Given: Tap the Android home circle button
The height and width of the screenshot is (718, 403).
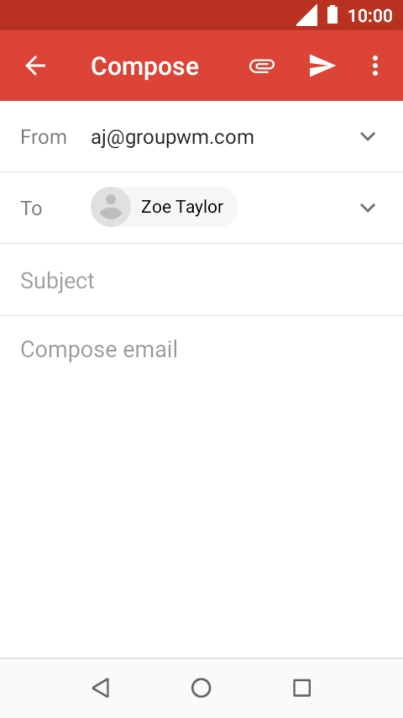Looking at the screenshot, I should (201, 688).
